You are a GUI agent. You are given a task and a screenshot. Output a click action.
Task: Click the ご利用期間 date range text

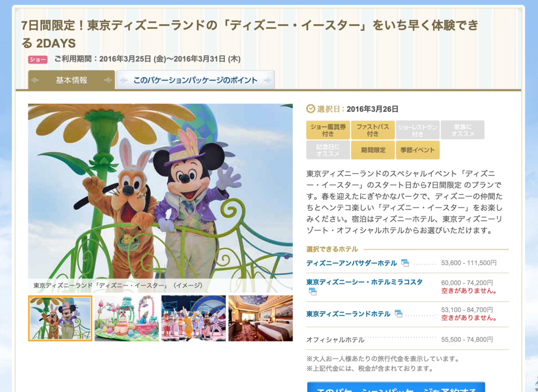[x=147, y=59]
